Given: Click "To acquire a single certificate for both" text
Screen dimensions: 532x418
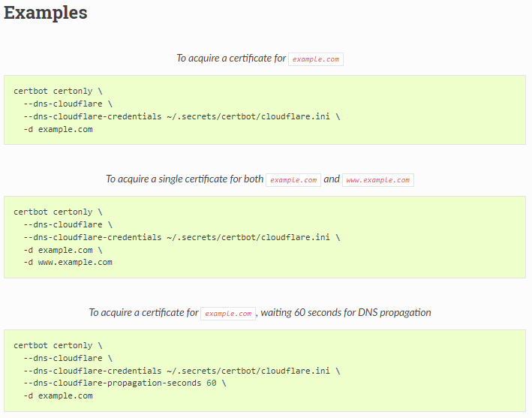Looking at the screenshot, I should [x=185, y=179].
